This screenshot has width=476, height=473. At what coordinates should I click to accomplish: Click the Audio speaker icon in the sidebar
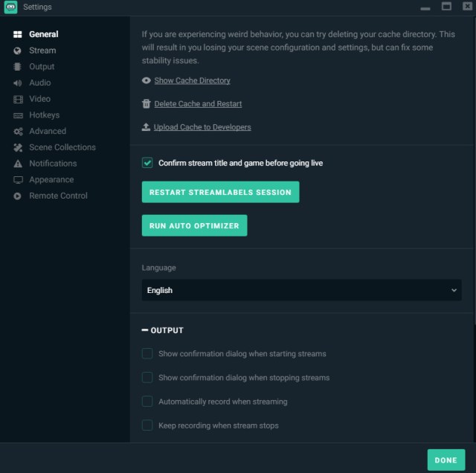(x=17, y=83)
